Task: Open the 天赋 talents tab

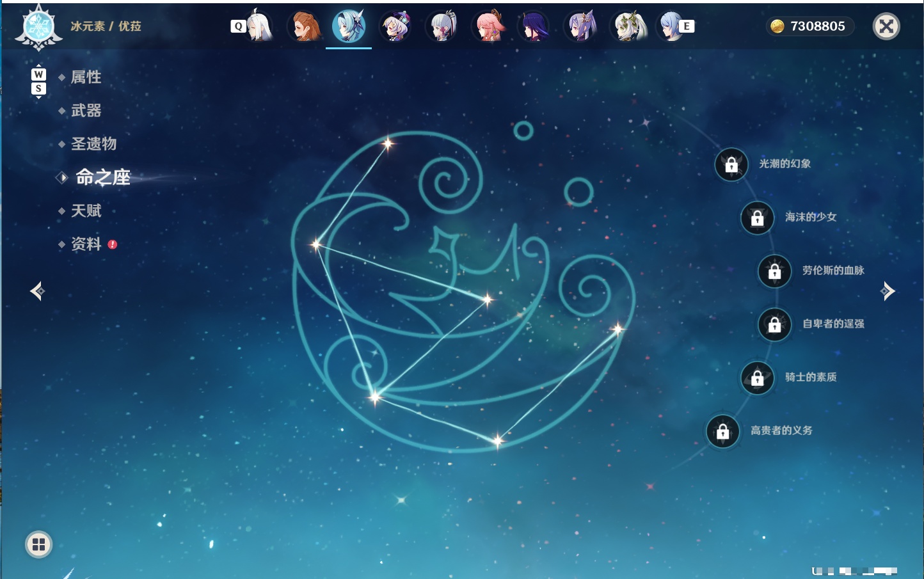Action: (86, 210)
